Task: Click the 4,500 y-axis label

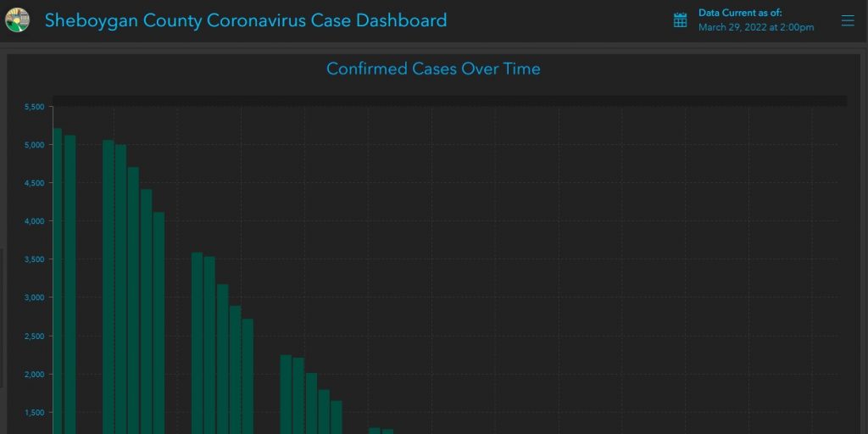Action: [34, 183]
